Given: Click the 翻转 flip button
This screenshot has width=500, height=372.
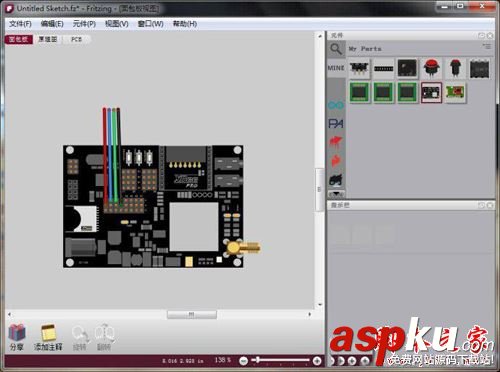Looking at the screenshot, I should (x=104, y=337).
